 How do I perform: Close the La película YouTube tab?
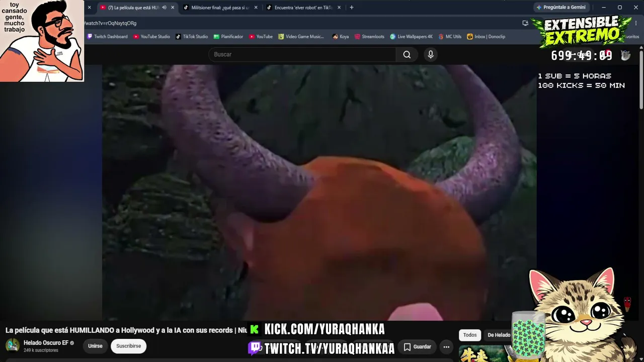click(173, 8)
